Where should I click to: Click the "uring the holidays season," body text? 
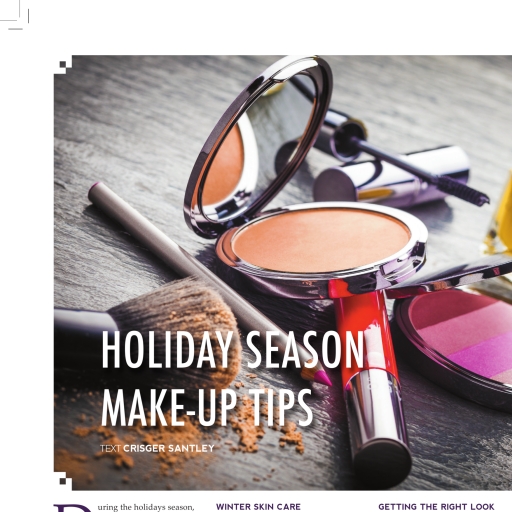[x=146, y=507]
